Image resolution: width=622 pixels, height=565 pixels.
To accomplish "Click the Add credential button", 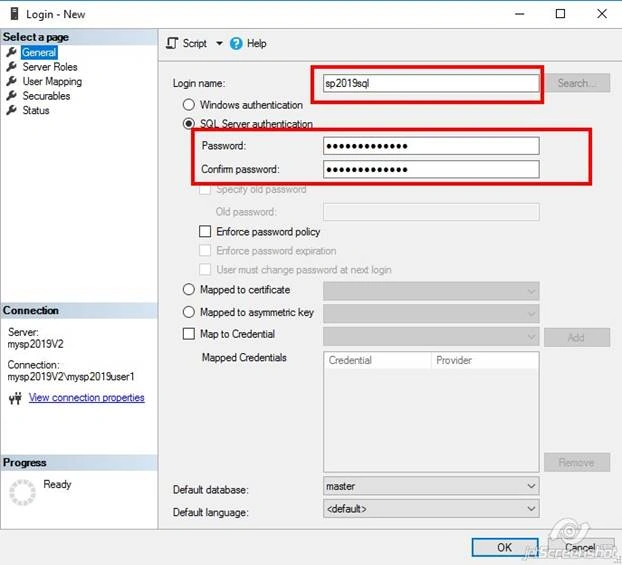I will pyautogui.click(x=577, y=337).
